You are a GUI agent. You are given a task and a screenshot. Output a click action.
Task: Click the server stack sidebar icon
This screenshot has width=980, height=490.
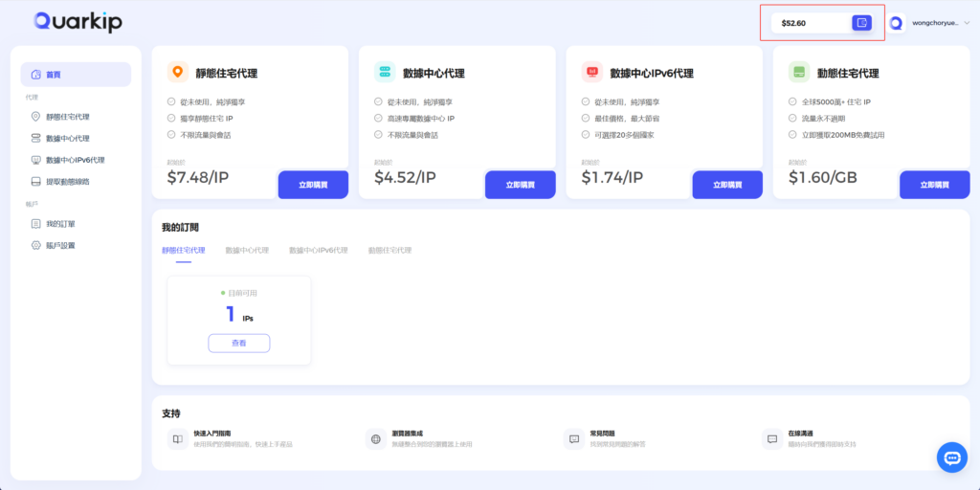(35, 138)
